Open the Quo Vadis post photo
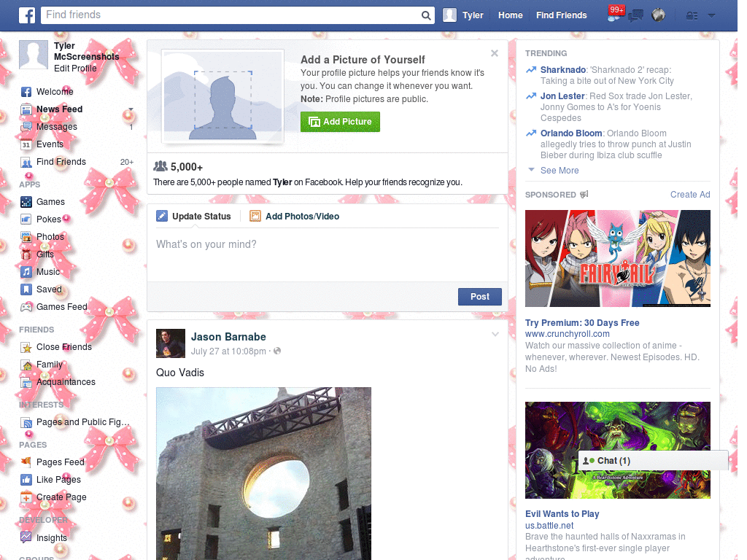 pos(263,473)
